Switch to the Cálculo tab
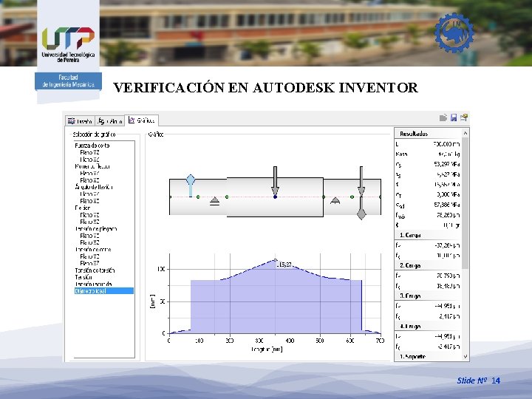This screenshot has width=532, height=399. (109, 121)
